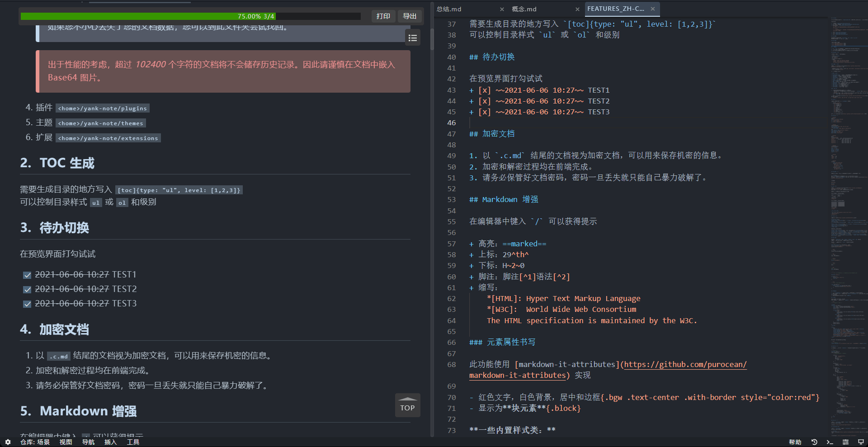Close the FEATURES_ZH-C... tab
Viewport: 868px width, 447px height.
click(653, 9)
